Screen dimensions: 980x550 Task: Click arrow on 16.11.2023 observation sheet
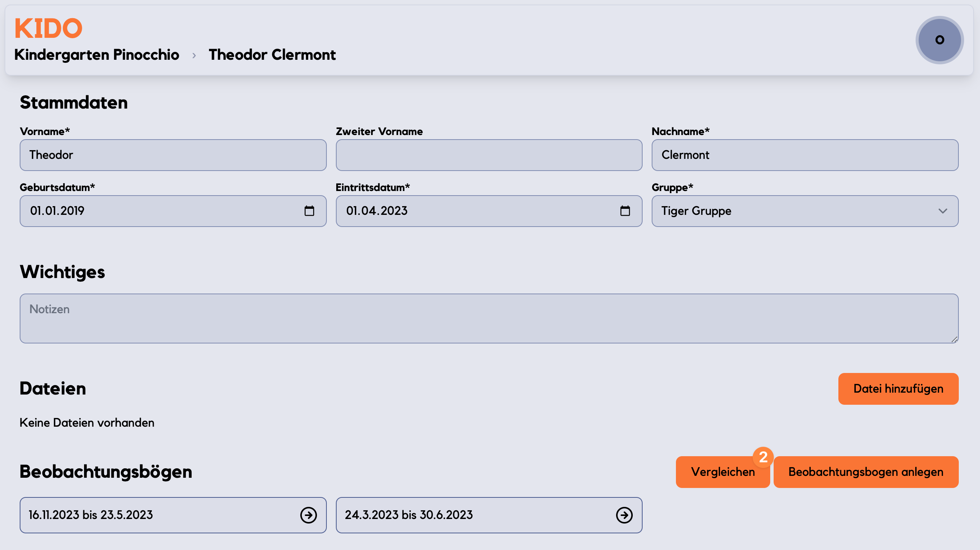[x=308, y=515]
